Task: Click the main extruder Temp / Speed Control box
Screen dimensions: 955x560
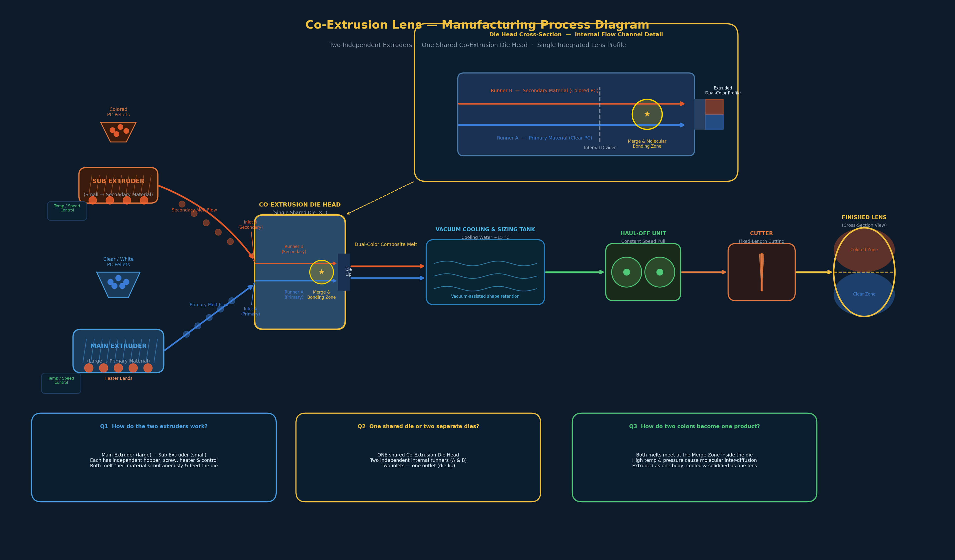Action: coord(61,383)
